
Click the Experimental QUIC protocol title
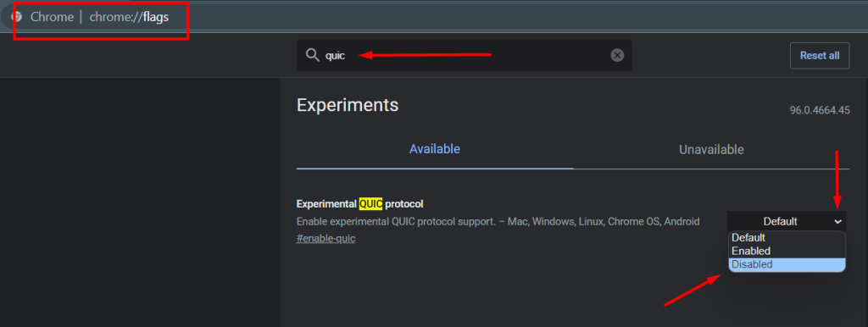click(359, 204)
